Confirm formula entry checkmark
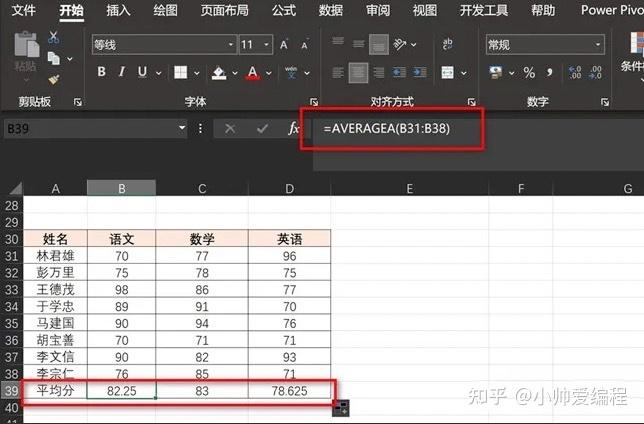Image resolution: width=644 pixels, height=424 pixels. click(262, 129)
